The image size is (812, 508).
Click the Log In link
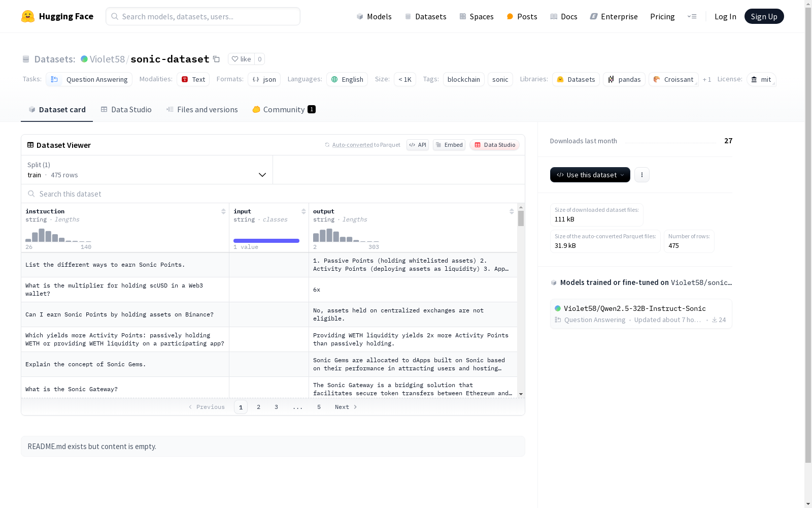coord(725,16)
